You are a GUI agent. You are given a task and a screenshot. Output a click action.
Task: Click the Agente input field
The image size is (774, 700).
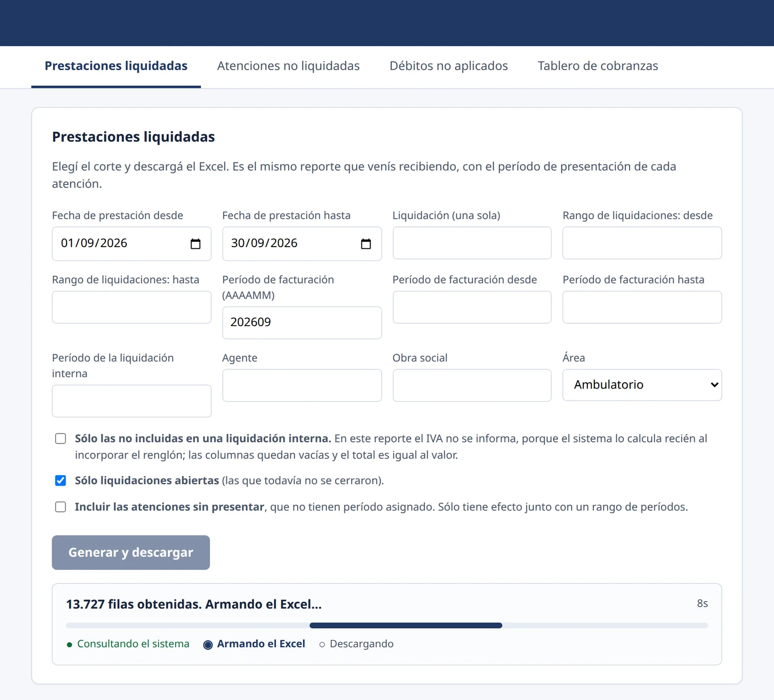point(302,386)
